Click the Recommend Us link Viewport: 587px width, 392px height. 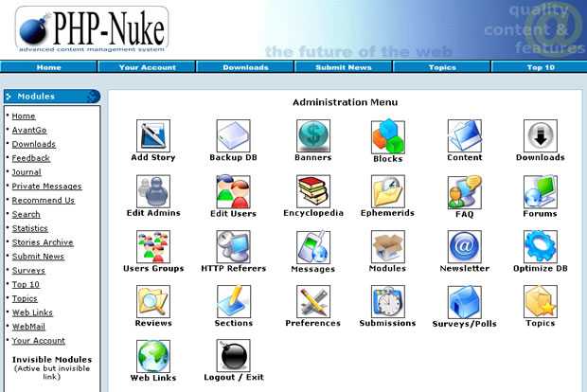coord(43,201)
